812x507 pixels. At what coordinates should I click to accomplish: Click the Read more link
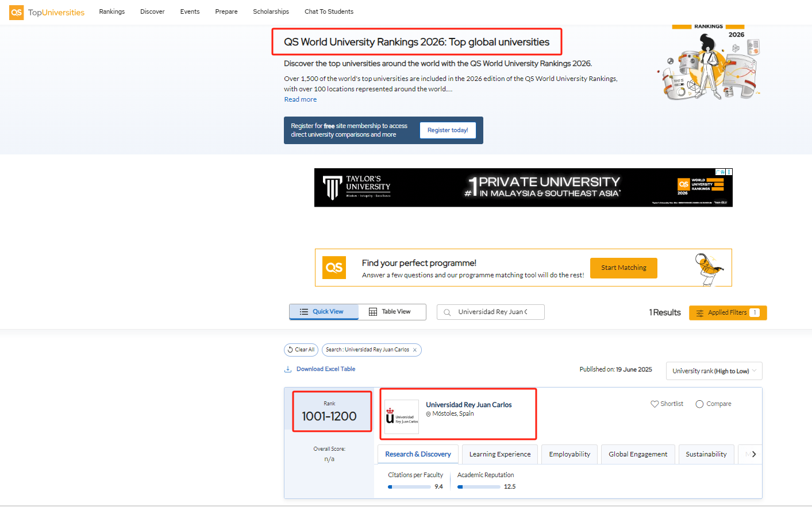coord(300,99)
